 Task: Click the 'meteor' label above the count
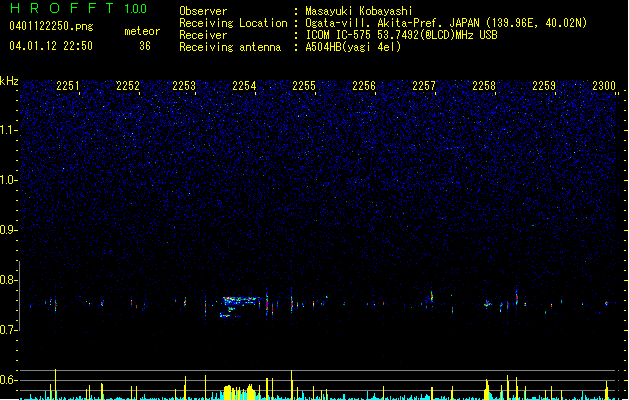(142, 31)
